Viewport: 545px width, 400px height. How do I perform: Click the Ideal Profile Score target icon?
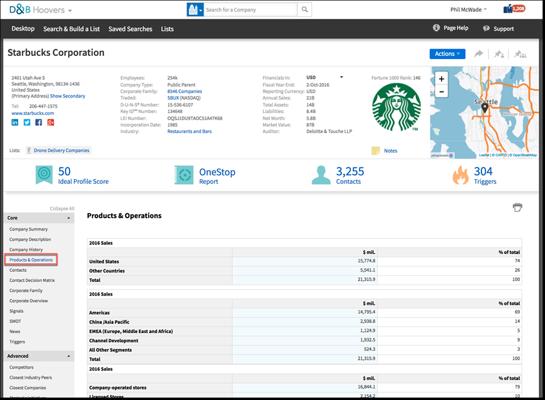tap(44, 174)
